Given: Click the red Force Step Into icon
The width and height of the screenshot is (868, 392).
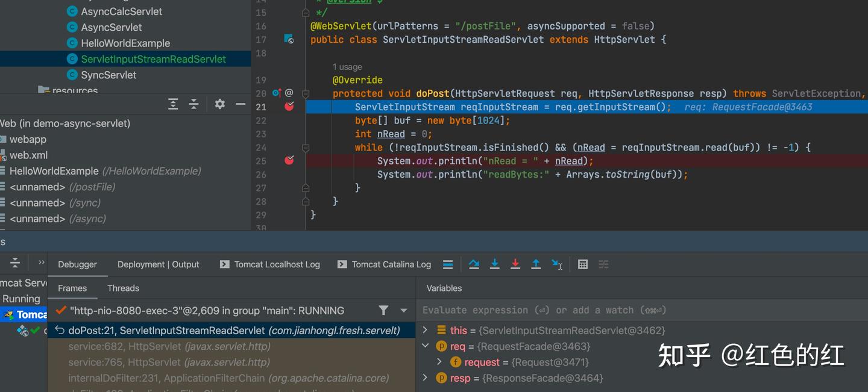Looking at the screenshot, I should click(515, 264).
